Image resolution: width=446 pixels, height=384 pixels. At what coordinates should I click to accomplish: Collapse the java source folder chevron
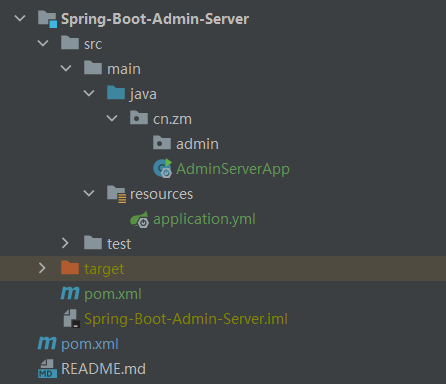pos(89,93)
